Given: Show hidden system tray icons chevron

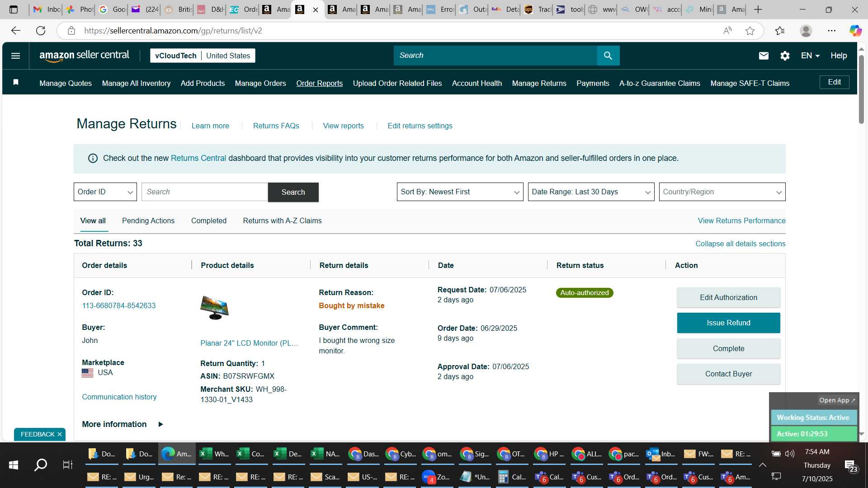Looking at the screenshot, I should tap(763, 465).
